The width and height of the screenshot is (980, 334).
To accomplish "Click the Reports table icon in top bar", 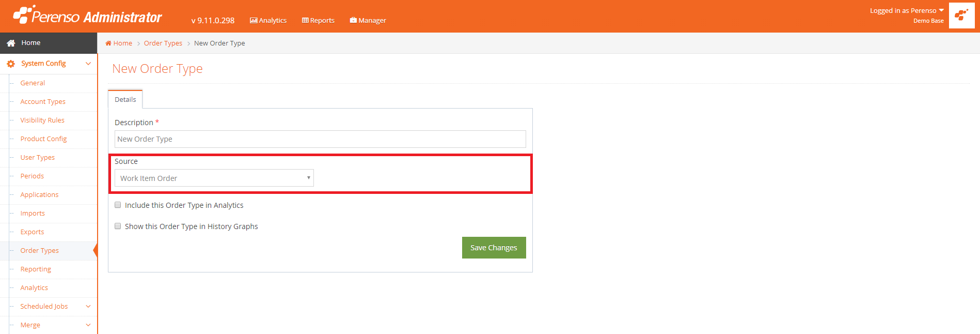I will (305, 20).
